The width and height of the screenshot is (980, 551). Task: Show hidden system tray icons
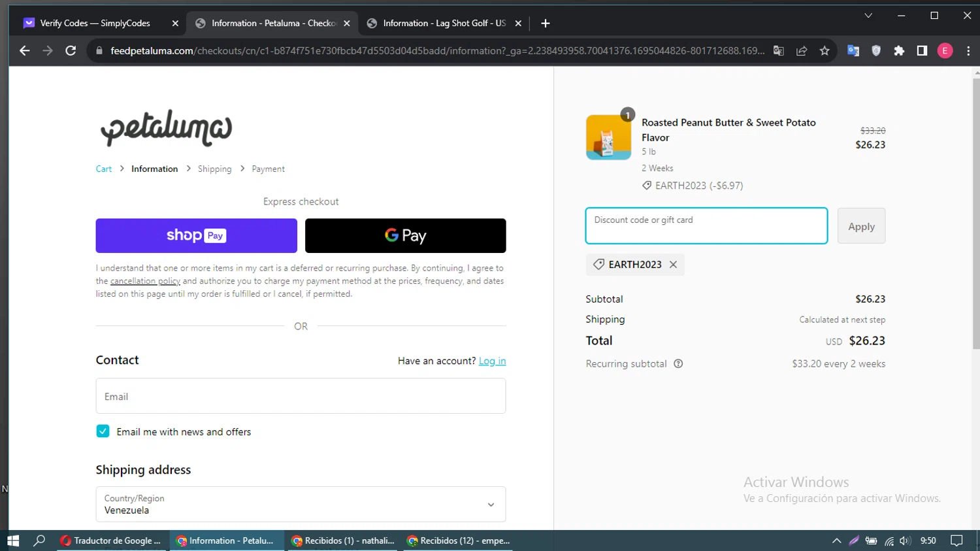pos(836,541)
